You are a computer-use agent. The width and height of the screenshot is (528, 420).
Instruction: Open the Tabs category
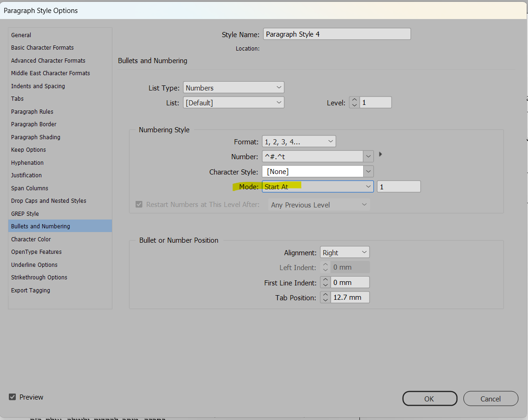click(17, 98)
